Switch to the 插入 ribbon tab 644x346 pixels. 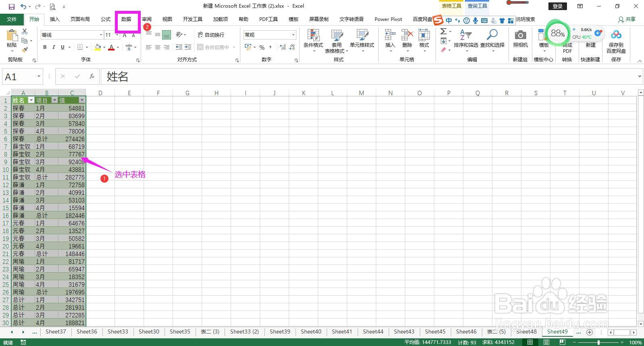(x=54, y=19)
